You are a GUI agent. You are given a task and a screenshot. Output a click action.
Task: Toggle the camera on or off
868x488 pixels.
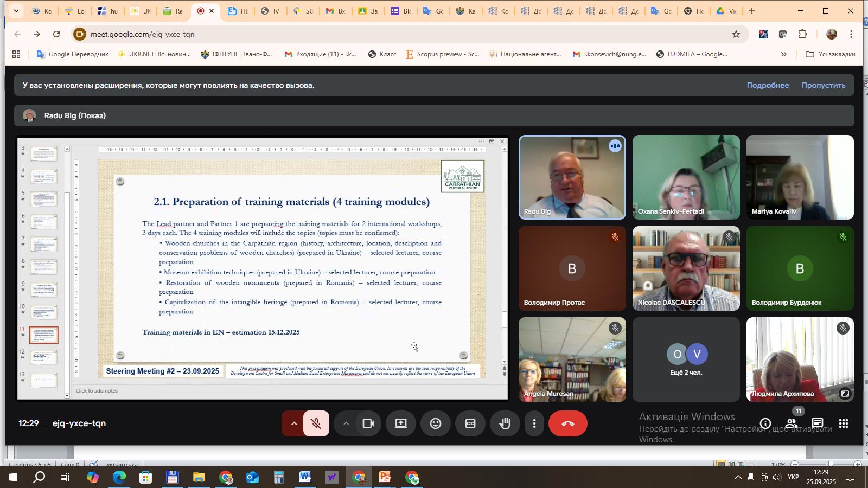[368, 423]
